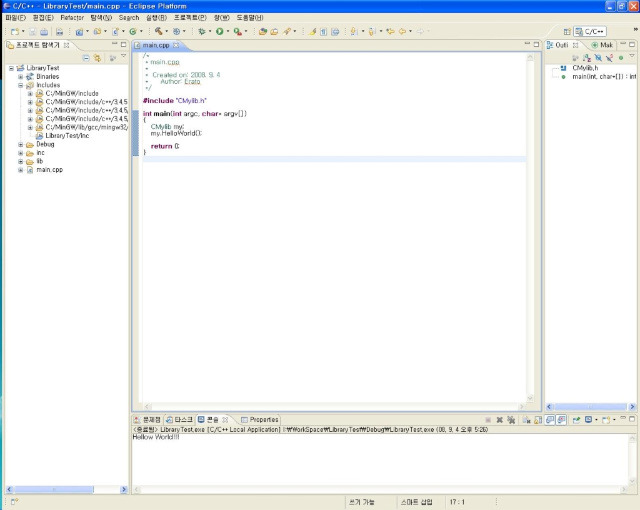Click the Open Perspective icon
The image size is (640, 510).
click(x=567, y=31)
